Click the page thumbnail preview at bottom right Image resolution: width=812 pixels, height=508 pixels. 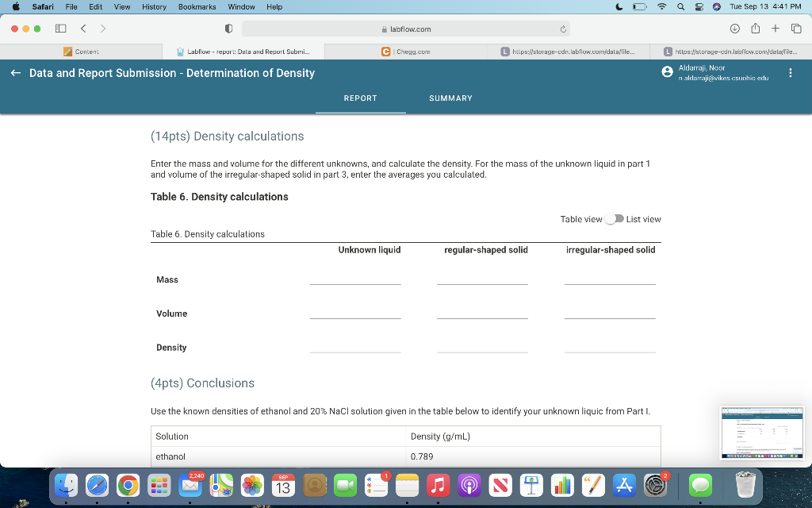(x=761, y=433)
